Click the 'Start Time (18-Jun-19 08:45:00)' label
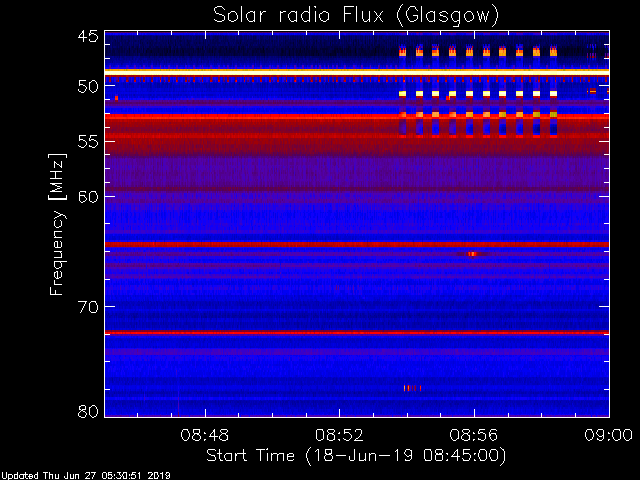 (x=356, y=456)
